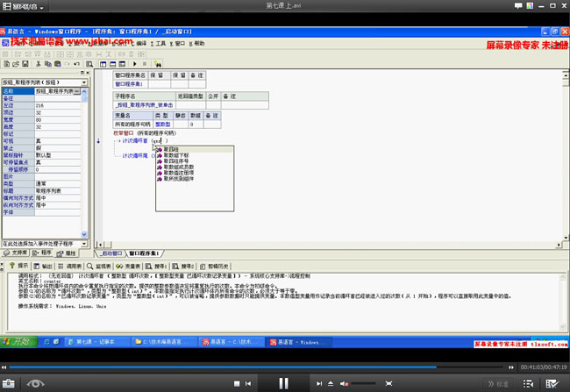570x392 pixels.
Task: Expand the event handler dropdown at panel bottom
Action: pos(85,243)
